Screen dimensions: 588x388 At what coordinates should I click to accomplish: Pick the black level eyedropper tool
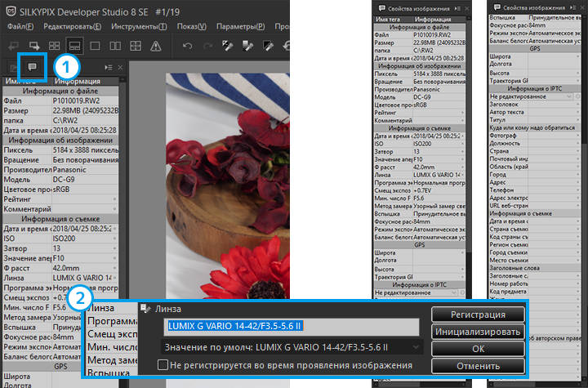[x=268, y=47]
